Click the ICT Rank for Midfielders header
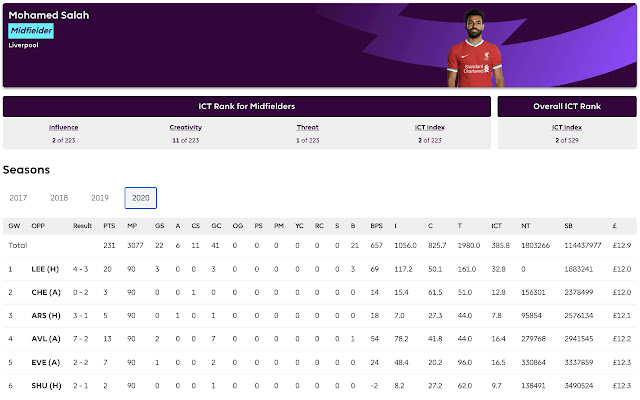640x400 pixels. [246, 105]
